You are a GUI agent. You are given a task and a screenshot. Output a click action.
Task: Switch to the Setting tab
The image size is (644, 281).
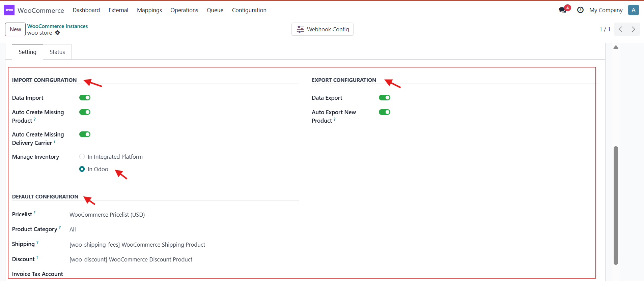click(x=28, y=52)
